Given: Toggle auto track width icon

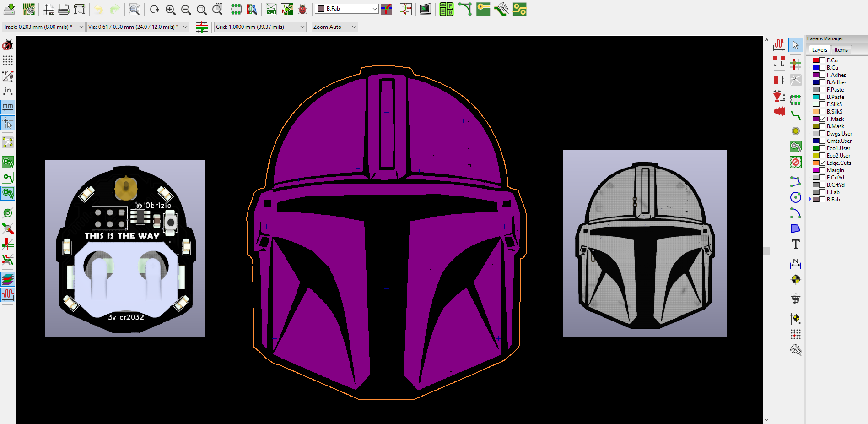Looking at the screenshot, I should pyautogui.click(x=202, y=27).
